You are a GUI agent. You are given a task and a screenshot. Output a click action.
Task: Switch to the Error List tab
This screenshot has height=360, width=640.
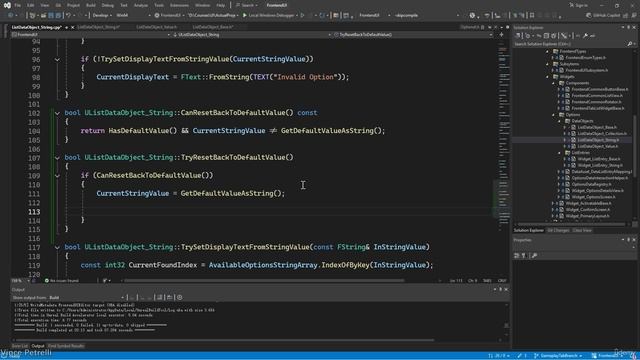click(x=20, y=346)
